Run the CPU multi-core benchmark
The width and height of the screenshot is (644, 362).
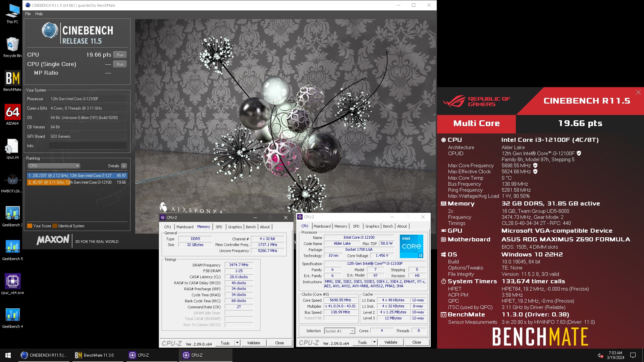(120, 55)
